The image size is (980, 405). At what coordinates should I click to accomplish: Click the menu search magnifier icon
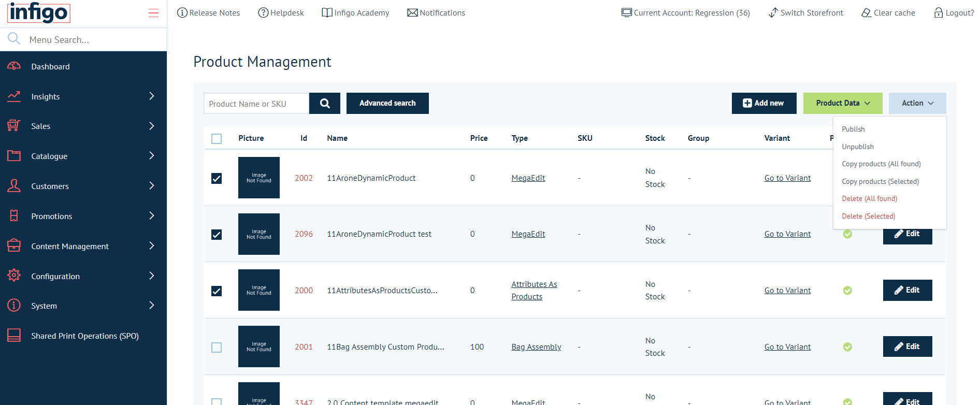pos(14,39)
